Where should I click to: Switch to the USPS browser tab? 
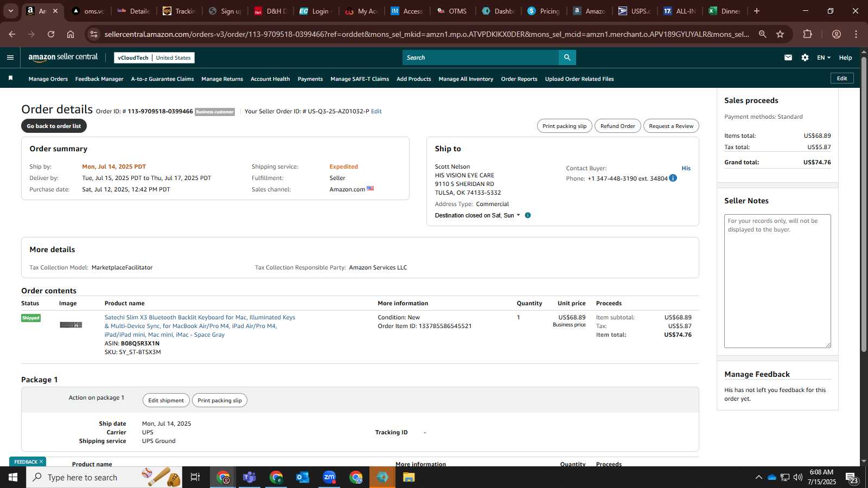pyautogui.click(x=634, y=11)
